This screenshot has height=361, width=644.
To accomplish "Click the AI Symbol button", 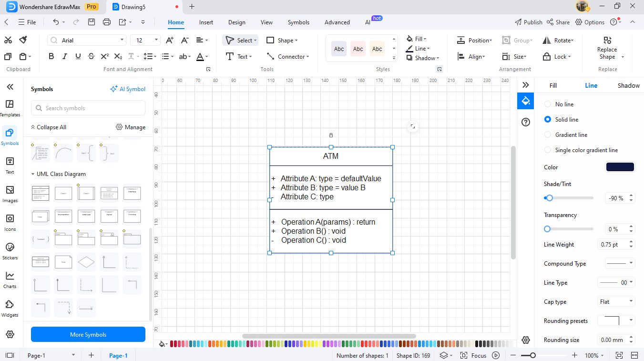I will pos(128,89).
